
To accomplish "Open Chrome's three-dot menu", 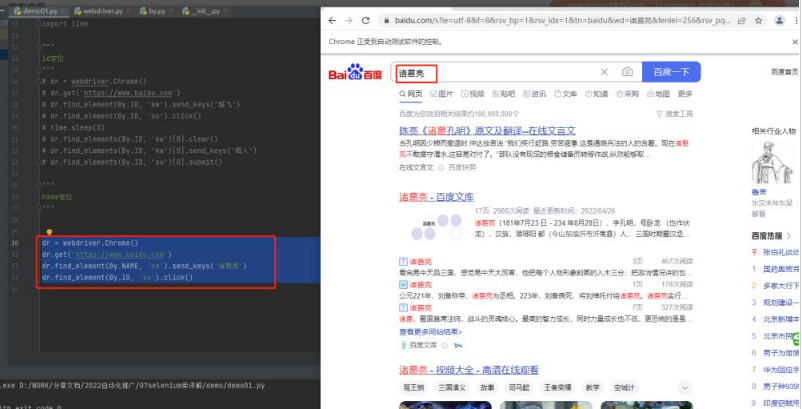I will [796, 20].
